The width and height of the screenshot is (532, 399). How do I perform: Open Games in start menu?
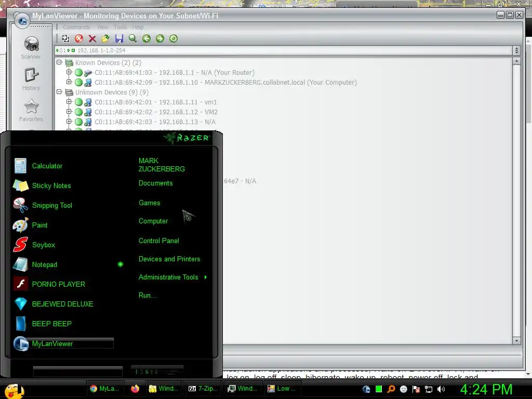point(149,203)
